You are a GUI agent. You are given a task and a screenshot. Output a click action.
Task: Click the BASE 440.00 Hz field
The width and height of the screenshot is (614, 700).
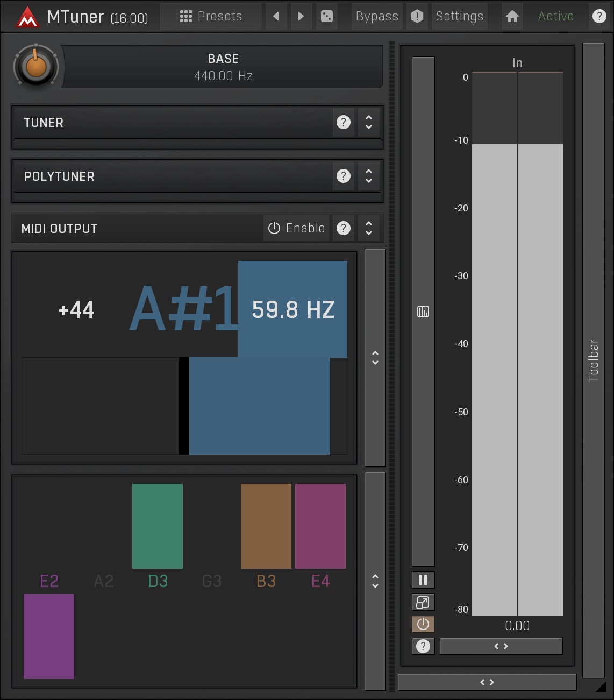click(223, 67)
